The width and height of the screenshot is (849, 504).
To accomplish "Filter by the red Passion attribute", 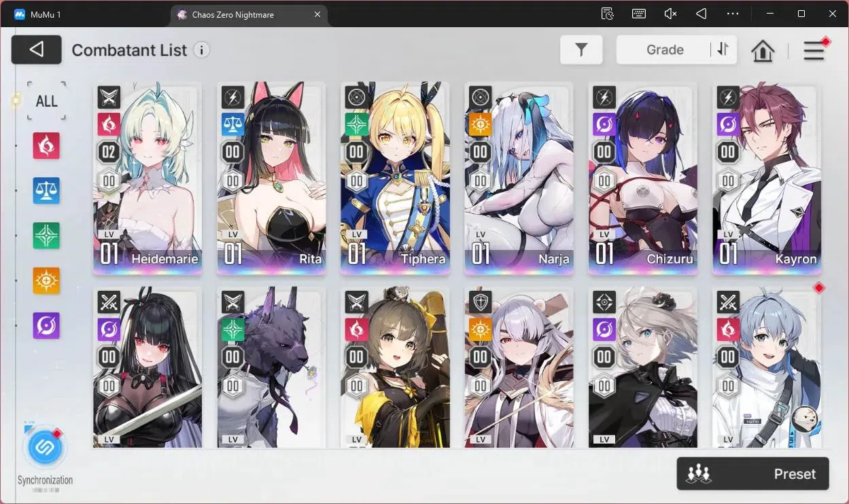I will [47, 146].
